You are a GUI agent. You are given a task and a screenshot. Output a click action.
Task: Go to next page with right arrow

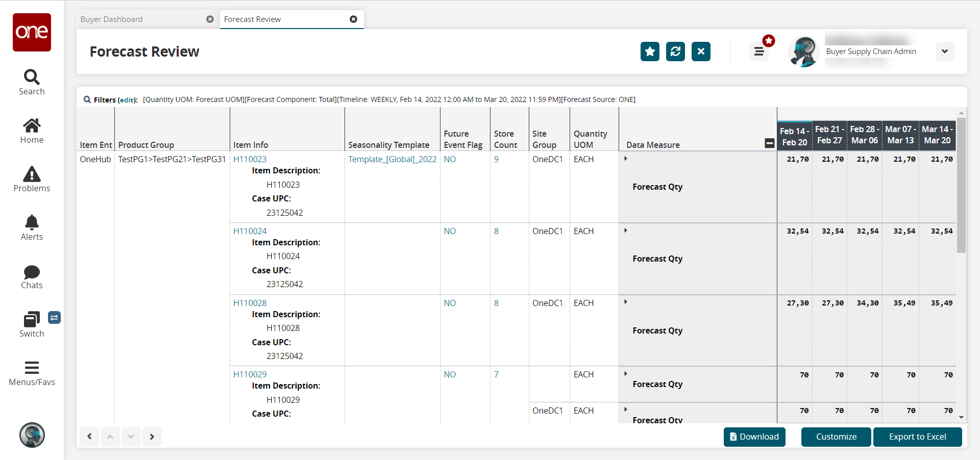(152, 437)
